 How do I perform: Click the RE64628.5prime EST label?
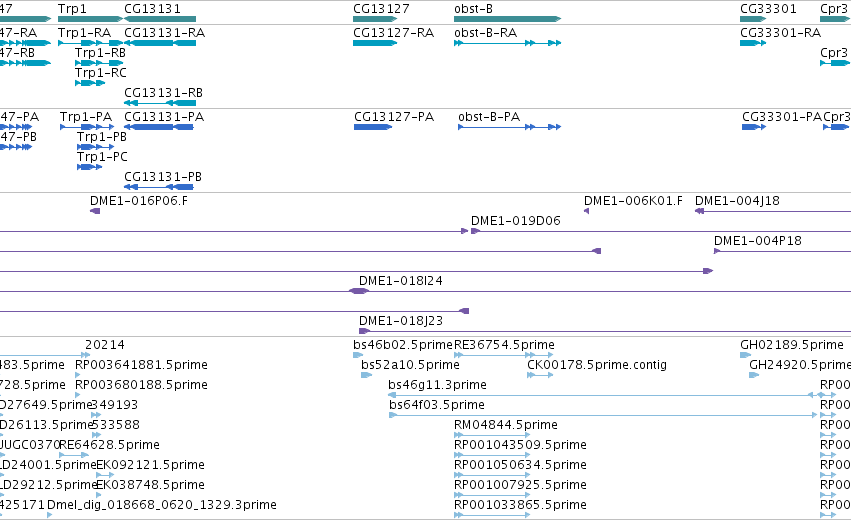point(110,445)
